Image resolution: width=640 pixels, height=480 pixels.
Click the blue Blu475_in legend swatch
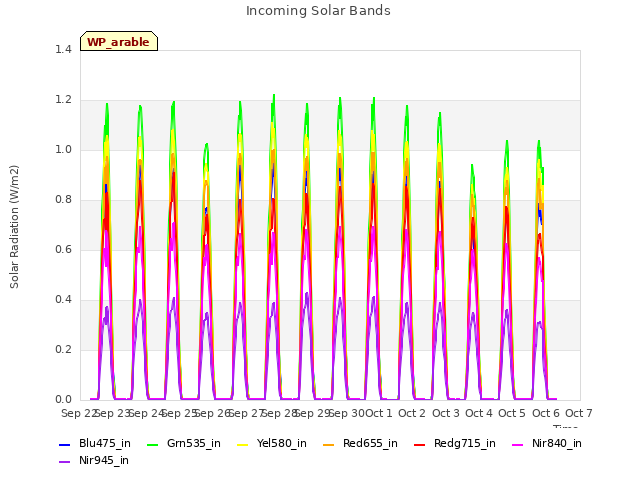pos(64,444)
